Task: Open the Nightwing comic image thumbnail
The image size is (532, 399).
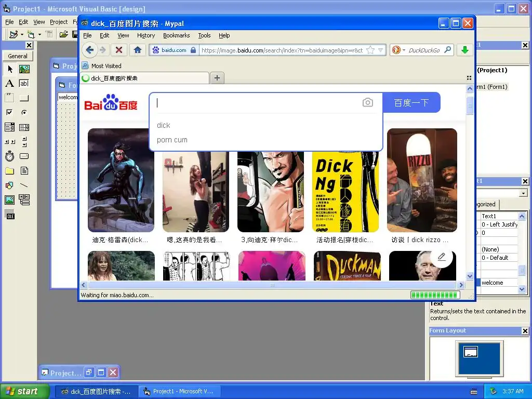Action: pos(121,180)
